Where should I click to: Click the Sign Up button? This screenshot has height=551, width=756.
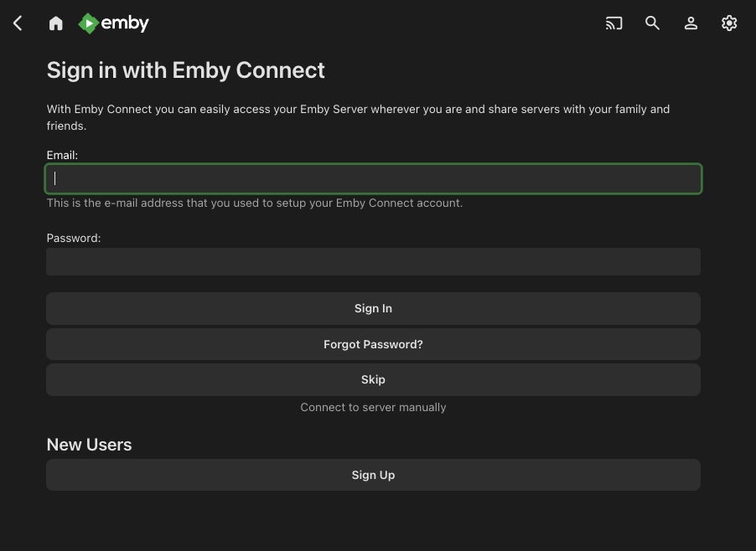373,475
